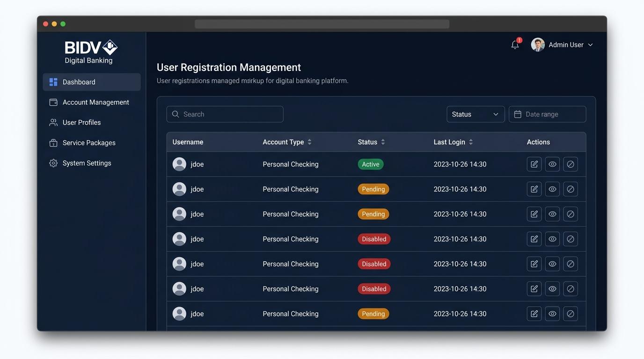Click the third Disabled status badge
The height and width of the screenshot is (359, 644).
coord(374,289)
